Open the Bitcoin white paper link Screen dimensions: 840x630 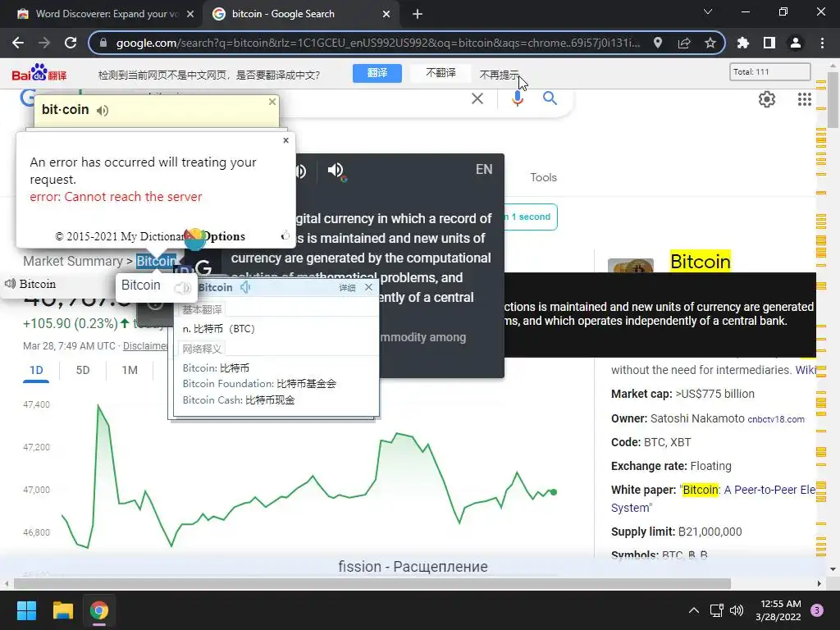tap(747, 491)
